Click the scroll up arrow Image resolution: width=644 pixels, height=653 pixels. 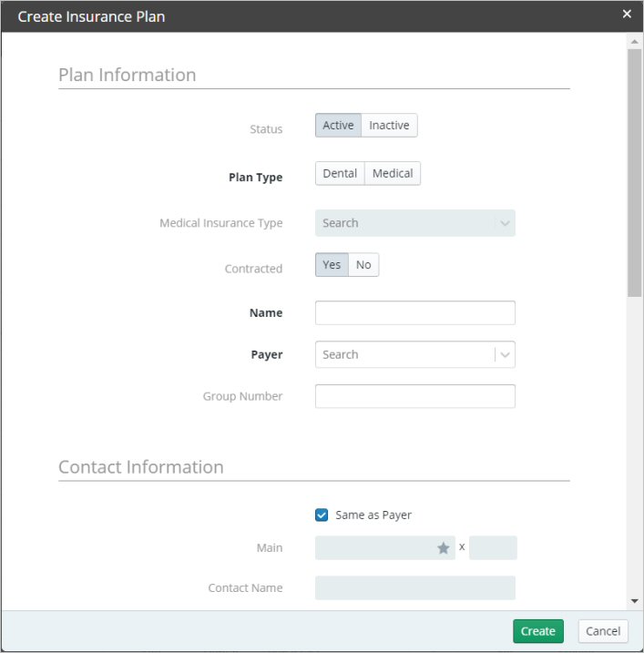pos(634,42)
